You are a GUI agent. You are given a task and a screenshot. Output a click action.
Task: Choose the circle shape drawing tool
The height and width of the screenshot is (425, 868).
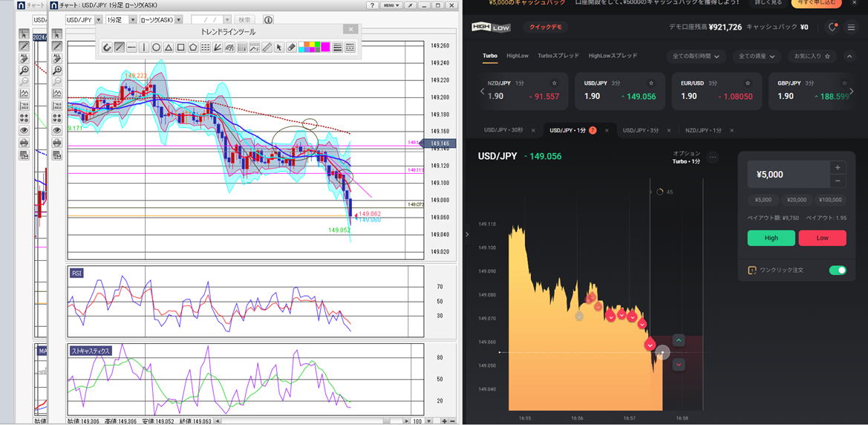coord(156,48)
